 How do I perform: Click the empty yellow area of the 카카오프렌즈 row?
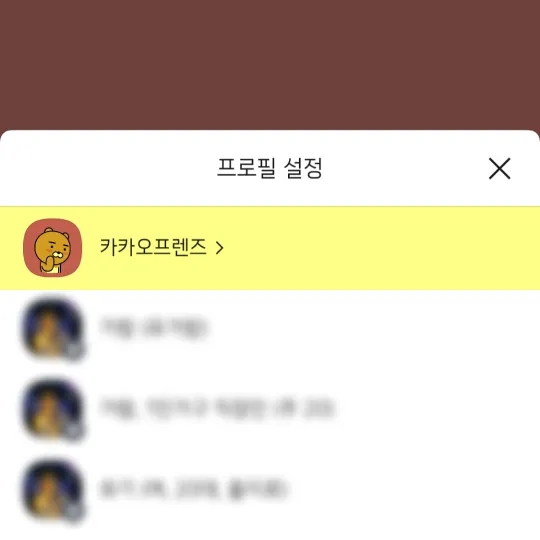379,248
